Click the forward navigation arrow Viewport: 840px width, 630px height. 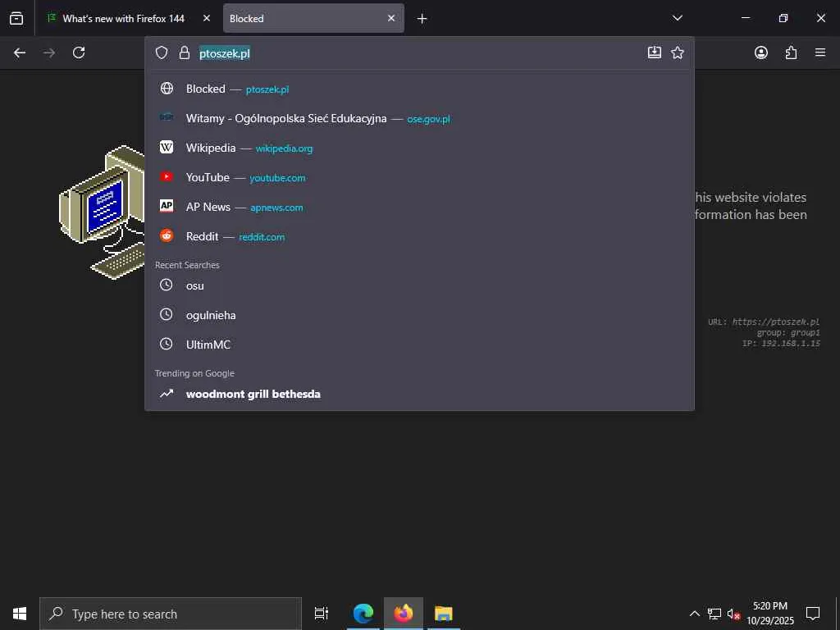(x=49, y=52)
